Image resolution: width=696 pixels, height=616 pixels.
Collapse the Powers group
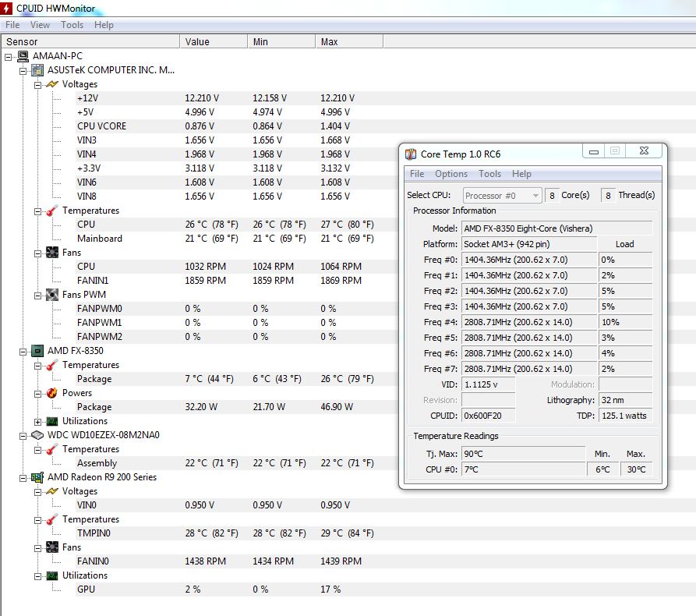point(37,394)
